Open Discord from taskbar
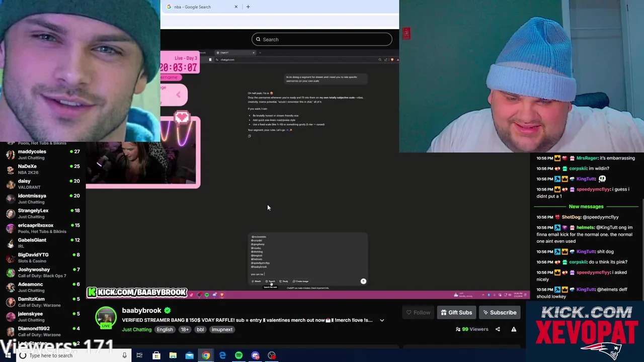 point(255,355)
